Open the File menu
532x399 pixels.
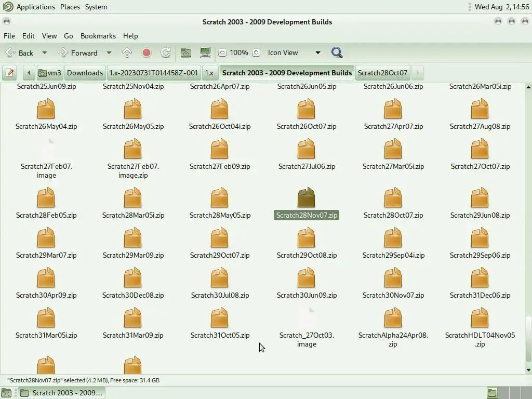pyautogui.click(x=9, y=36)
